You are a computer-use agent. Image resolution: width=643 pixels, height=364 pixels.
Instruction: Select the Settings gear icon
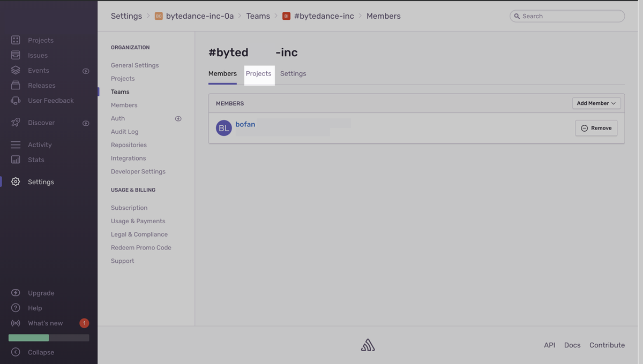click(16, 182)
